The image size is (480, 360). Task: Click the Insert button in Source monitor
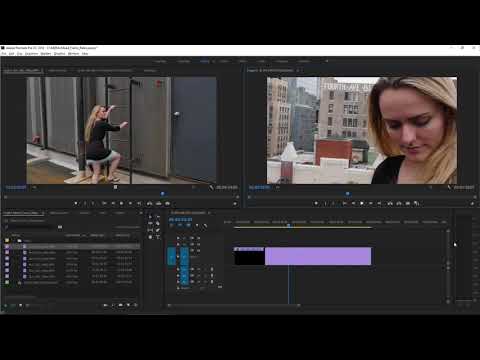click(150, 203)
